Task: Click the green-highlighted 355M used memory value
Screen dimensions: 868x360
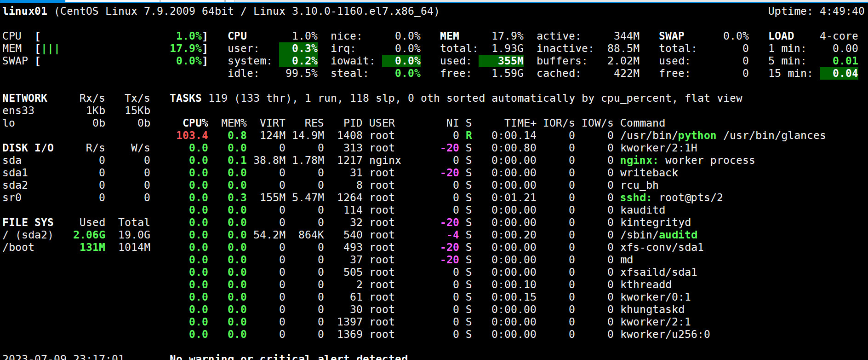Action: point(502,61)
